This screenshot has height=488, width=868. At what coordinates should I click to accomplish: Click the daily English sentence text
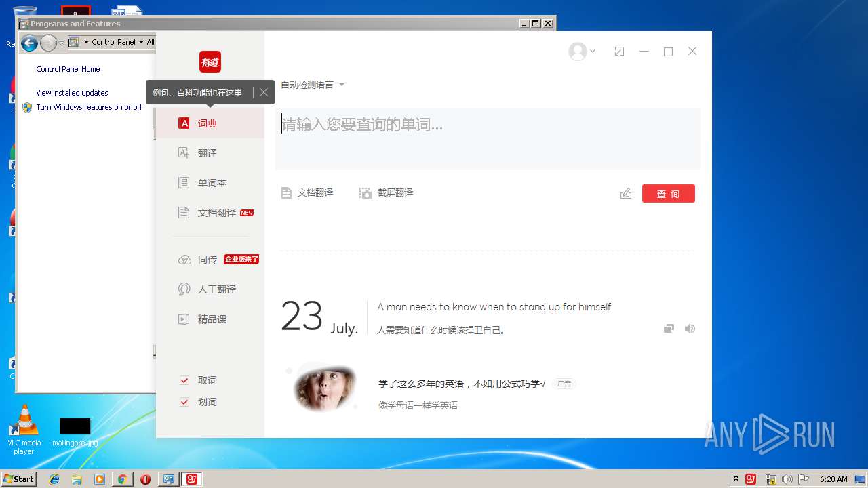(x=495, y=307)
